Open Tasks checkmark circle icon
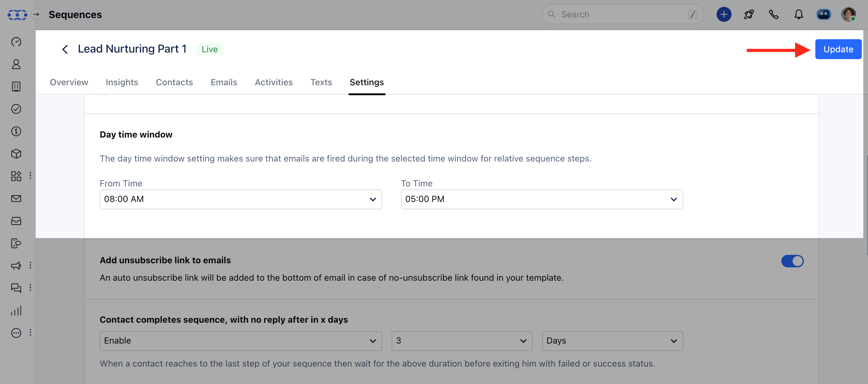The width and height of the screenshot is (868, 384). (x=16, y=109)
